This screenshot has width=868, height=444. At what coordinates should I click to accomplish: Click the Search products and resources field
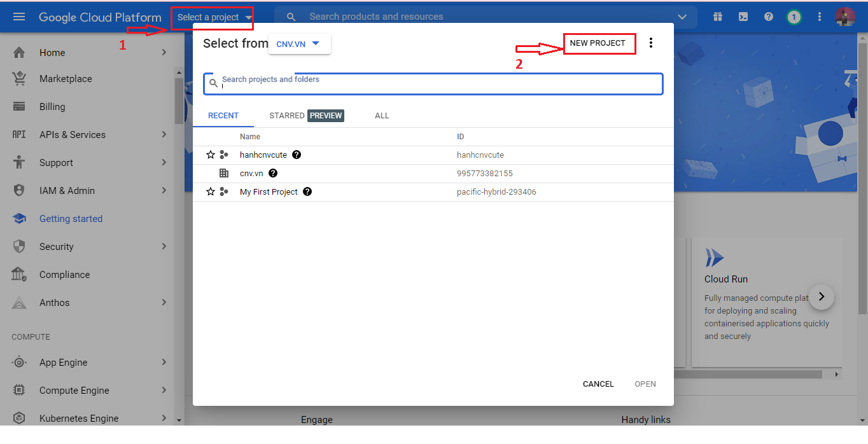pyautogui.click(x=486, y=17)
